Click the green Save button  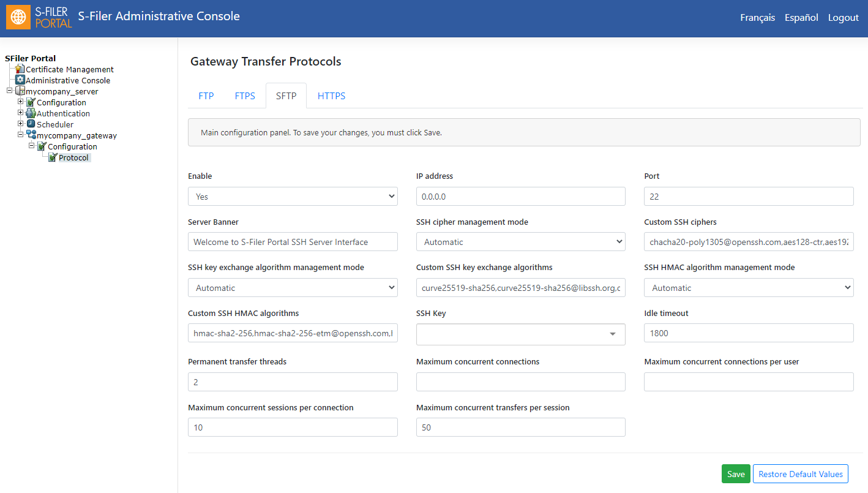(736, 474)
